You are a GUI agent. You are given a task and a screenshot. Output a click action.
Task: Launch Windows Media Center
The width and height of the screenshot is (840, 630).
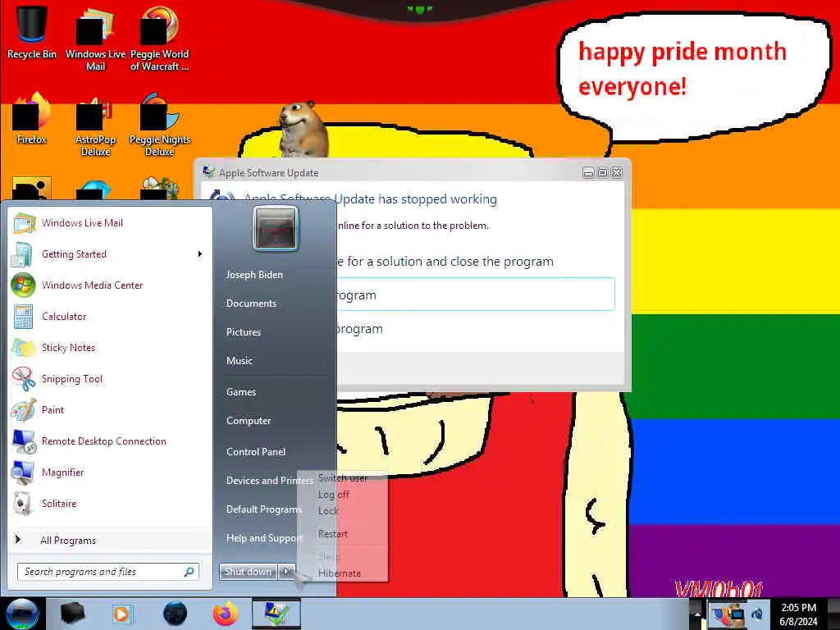point(110,285)
